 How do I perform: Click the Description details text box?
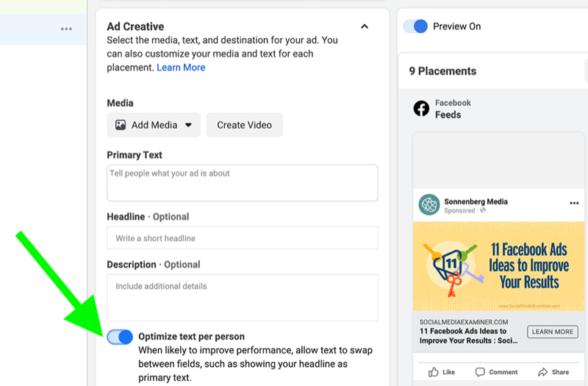coord(243,298)
